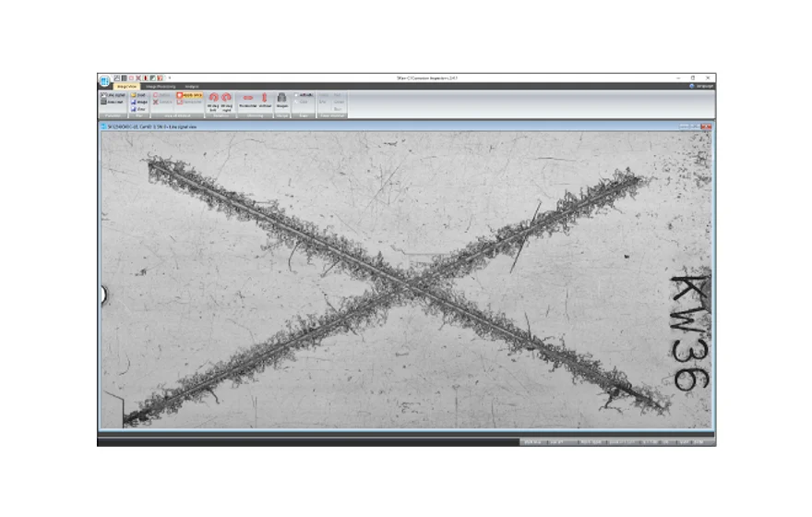Switch to the Image Processing tab
Screen dimensions: 812x517
click(x=159, y=86)
